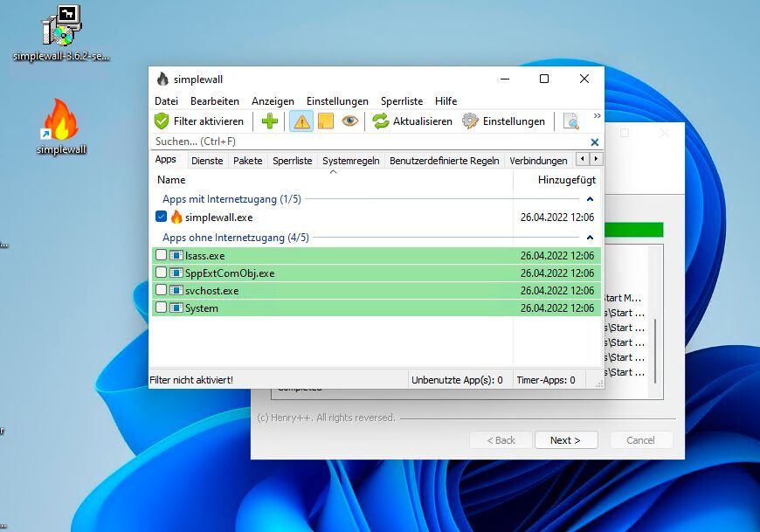The width and height of the screenshot is (760, 532).
Task: Click Aktualisieren to refresh the list
Action: coord(411,121)
